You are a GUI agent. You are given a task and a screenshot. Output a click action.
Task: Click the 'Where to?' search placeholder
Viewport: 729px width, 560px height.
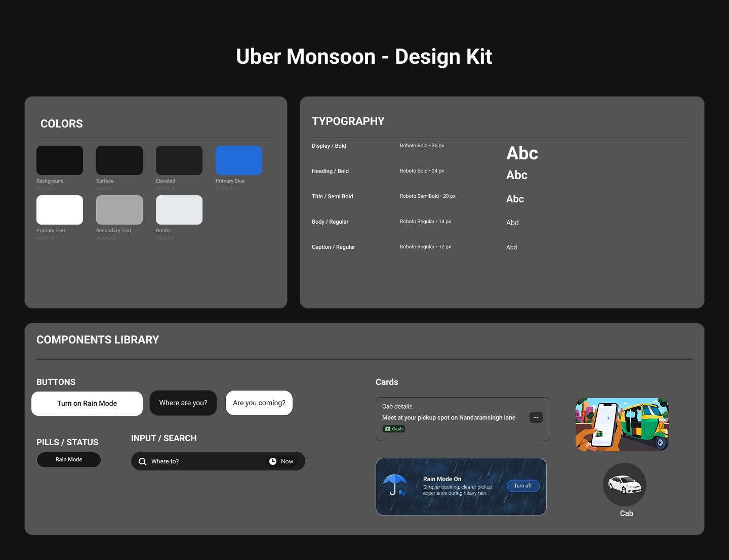(x=165, y=461)
